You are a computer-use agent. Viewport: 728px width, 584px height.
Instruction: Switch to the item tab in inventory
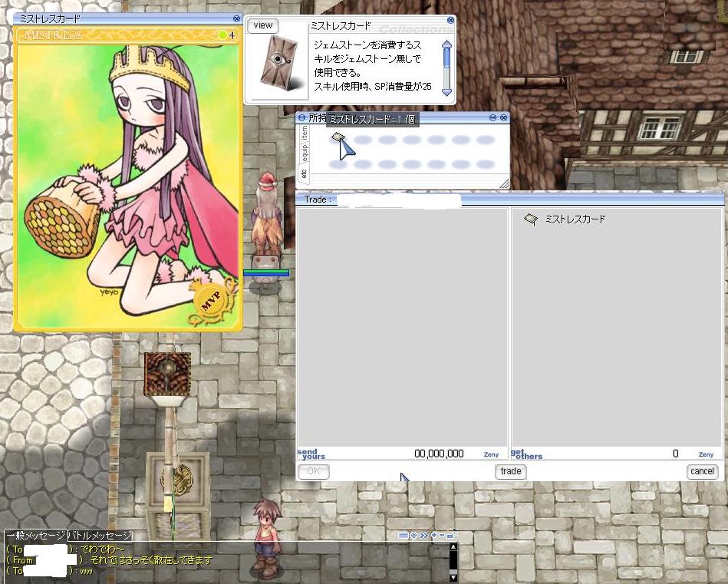click(304, 133)
